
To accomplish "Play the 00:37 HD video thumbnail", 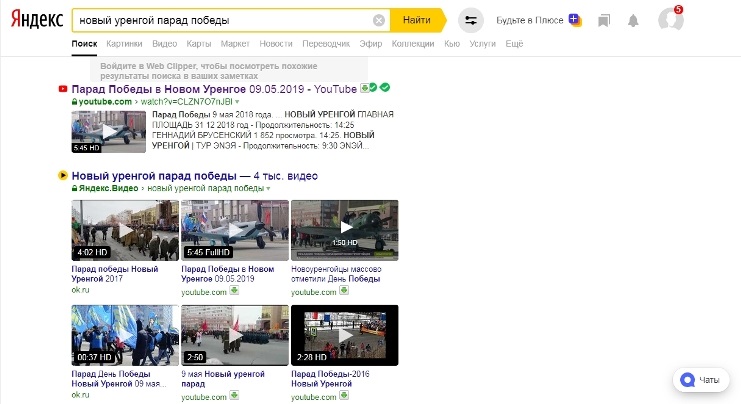I will pyautogui.click(x=125, y=335).
